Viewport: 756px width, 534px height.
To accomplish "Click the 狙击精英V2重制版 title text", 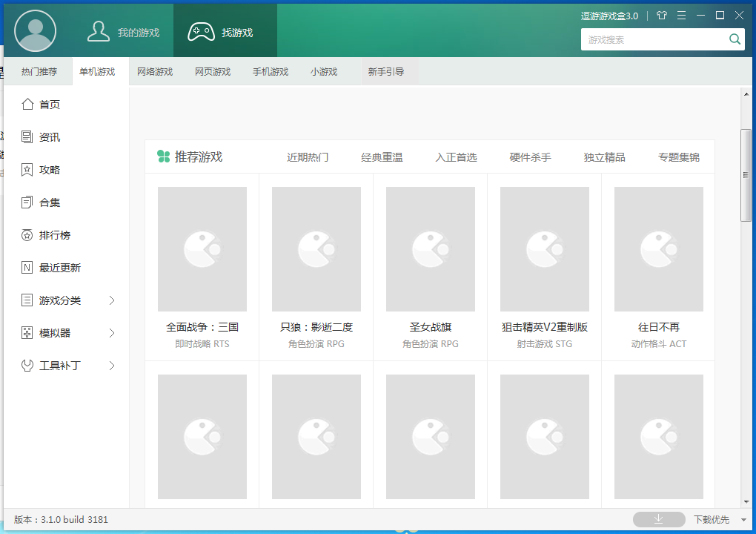I will (545, 327).
